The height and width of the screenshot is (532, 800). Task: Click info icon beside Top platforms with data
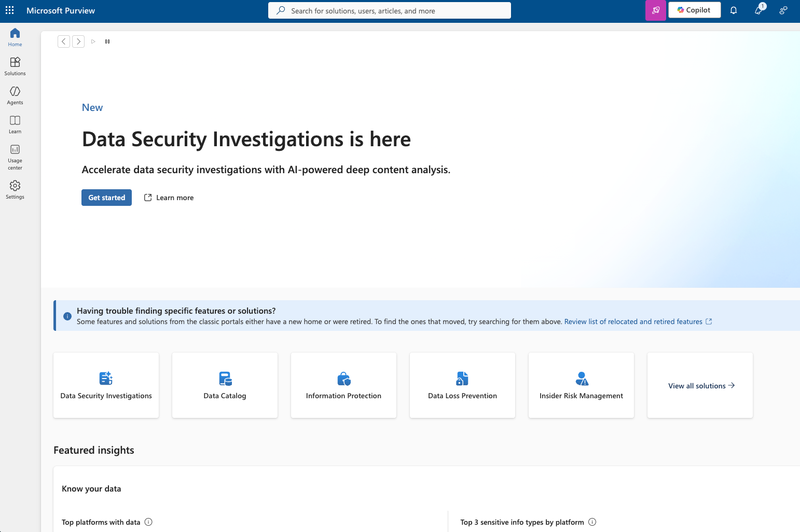click(148, 522)
